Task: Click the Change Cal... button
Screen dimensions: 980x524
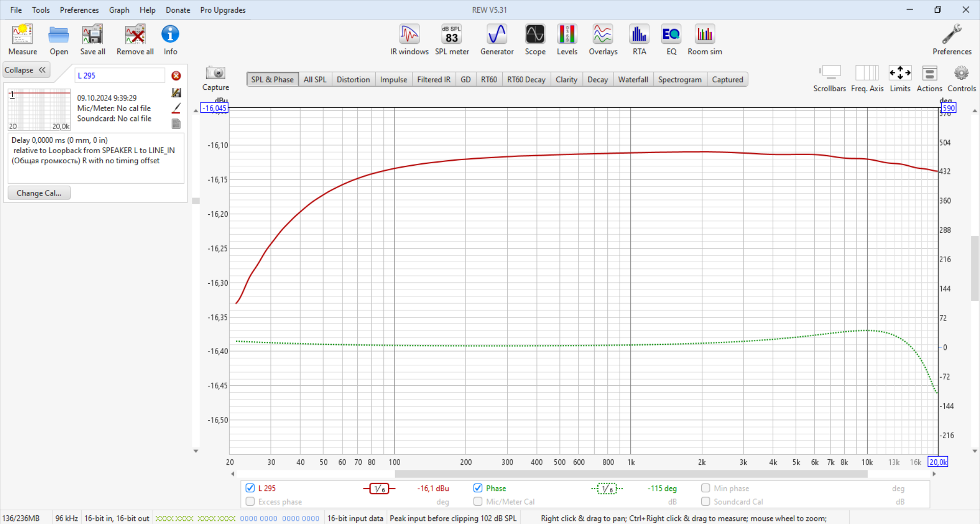Action: point(39,193)
